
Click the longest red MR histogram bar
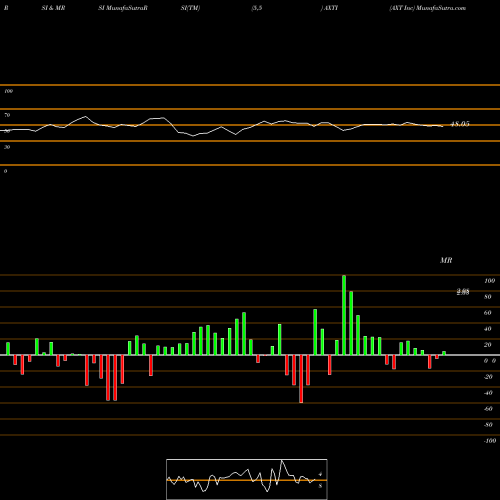click(x=301, y=379)
